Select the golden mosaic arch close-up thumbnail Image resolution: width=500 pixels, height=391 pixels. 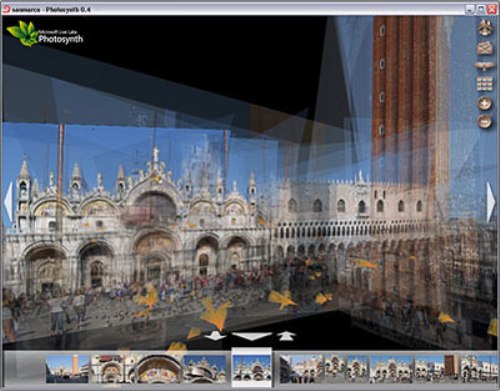tap(159, 369)
